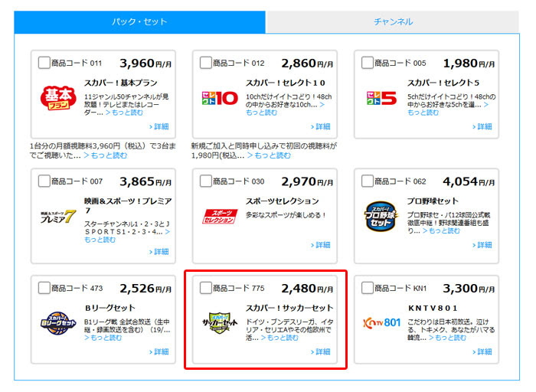The image size is (536, 392).
Task: Click the 2,480円/月 price
Action: click(x=307, y=289)
